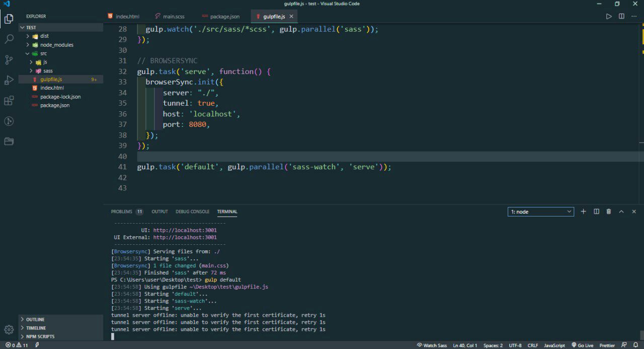Collapse the src folder
This screenshot has height=349, width=644.
click(61, 53)
